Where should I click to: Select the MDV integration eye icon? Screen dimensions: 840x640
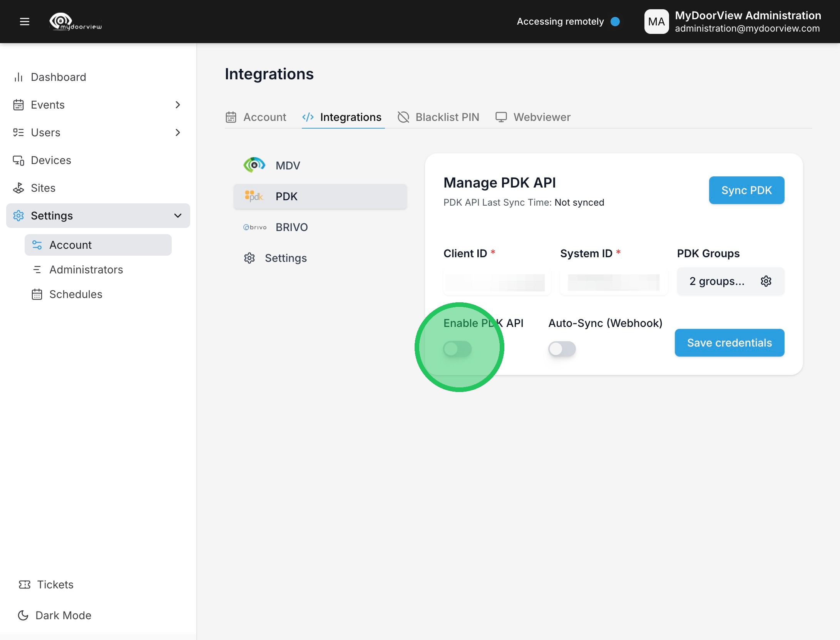point(254,165)
